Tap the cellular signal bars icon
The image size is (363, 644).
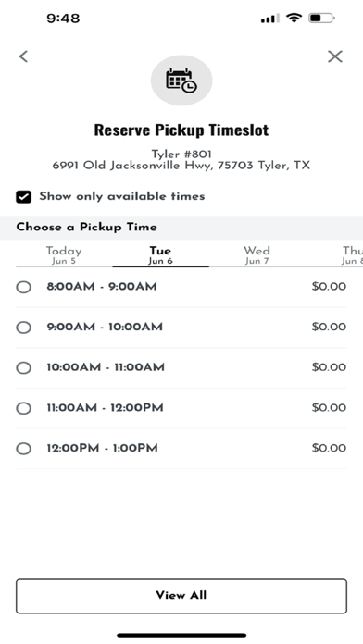click(269, 19)
